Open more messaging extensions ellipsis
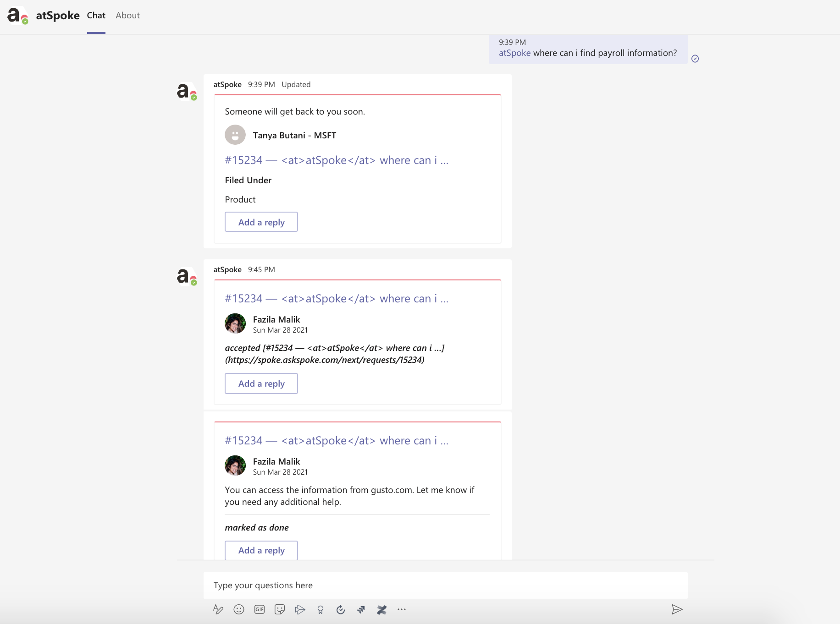This screenshot has height=624, width=840. [x=402, y=609]
